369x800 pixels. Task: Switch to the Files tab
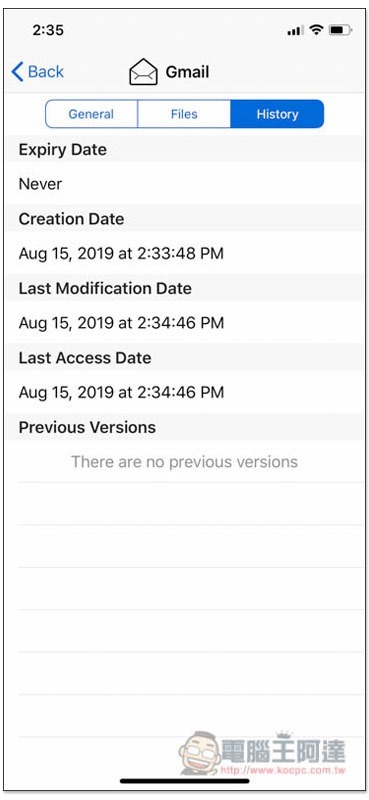(184, 114)
